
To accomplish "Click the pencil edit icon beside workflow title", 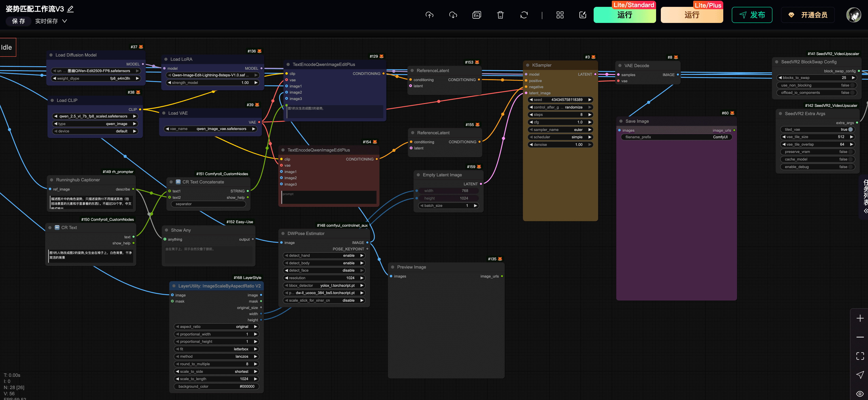I will coord(70,9).
